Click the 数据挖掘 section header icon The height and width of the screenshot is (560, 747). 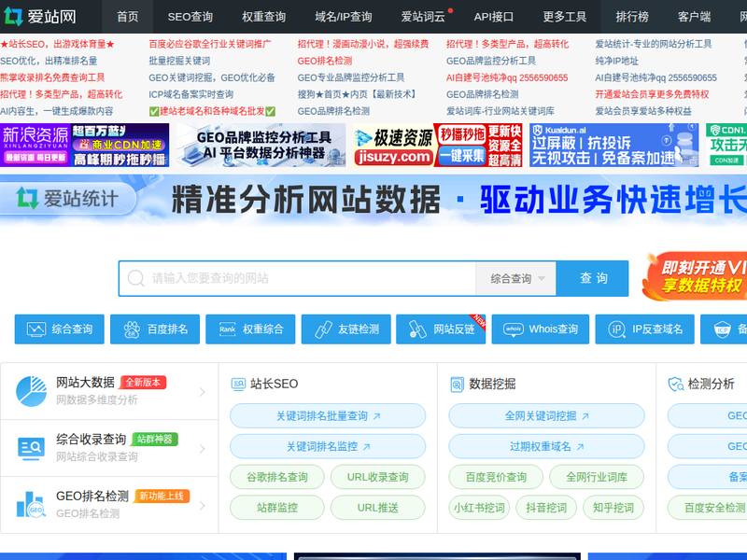(457, 384)
